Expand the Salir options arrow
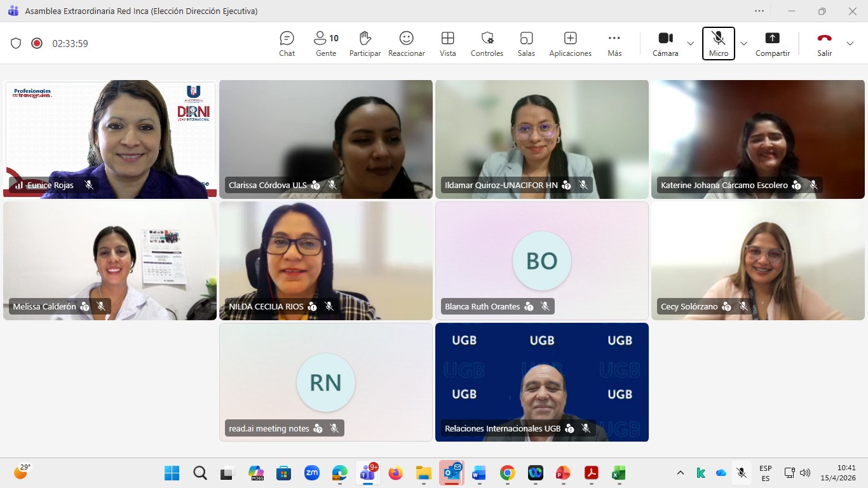Screen dimensions: 868x488 850,43
